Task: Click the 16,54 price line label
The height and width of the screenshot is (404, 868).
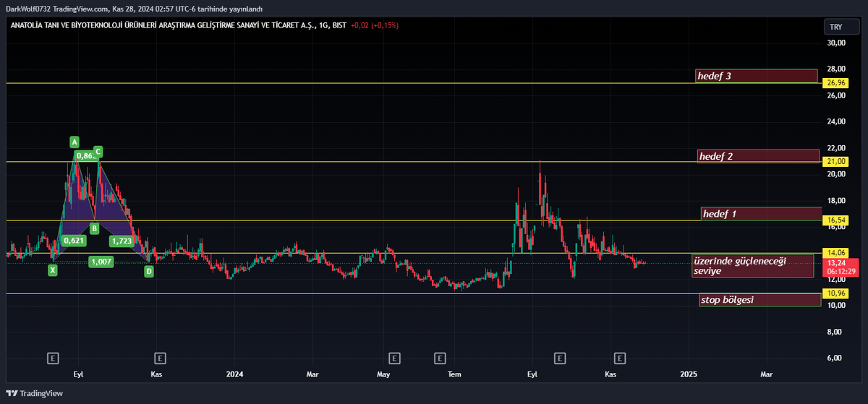Action: tap(836, 220)
